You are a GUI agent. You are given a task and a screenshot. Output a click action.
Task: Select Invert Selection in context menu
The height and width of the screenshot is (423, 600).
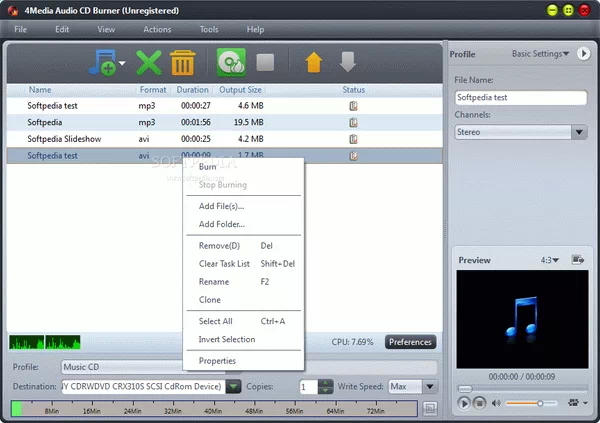[226, 340]
